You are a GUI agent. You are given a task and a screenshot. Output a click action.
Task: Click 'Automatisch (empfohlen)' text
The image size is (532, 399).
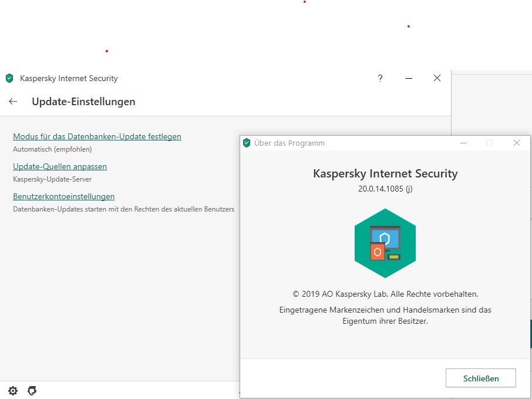pyautogui.click(x=52, y=149)
